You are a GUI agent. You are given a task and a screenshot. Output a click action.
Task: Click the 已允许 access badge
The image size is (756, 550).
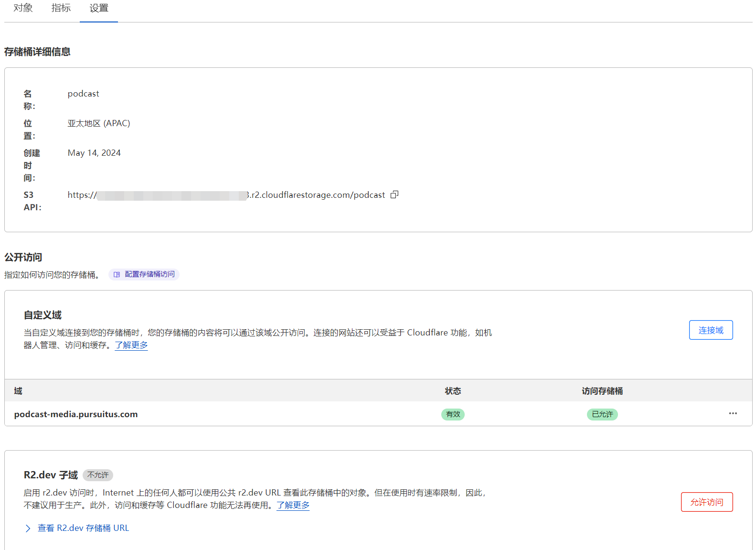602,414
